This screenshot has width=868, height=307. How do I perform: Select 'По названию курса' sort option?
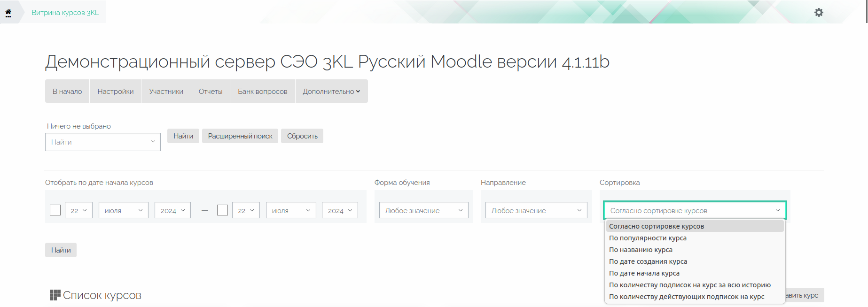pyautogui.click(x=695, y=250)
